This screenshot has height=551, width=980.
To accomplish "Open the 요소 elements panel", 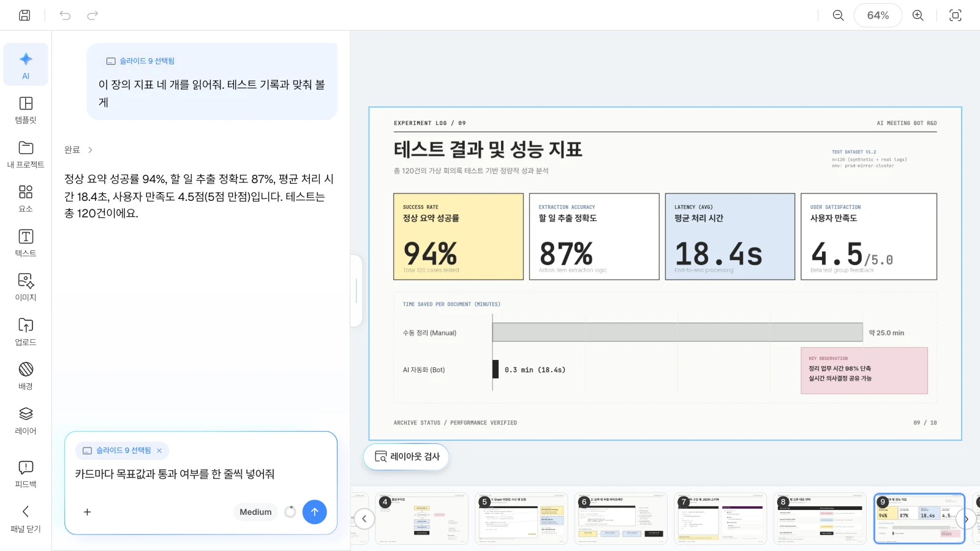I will pyautogui.click(x=26, y=198).
